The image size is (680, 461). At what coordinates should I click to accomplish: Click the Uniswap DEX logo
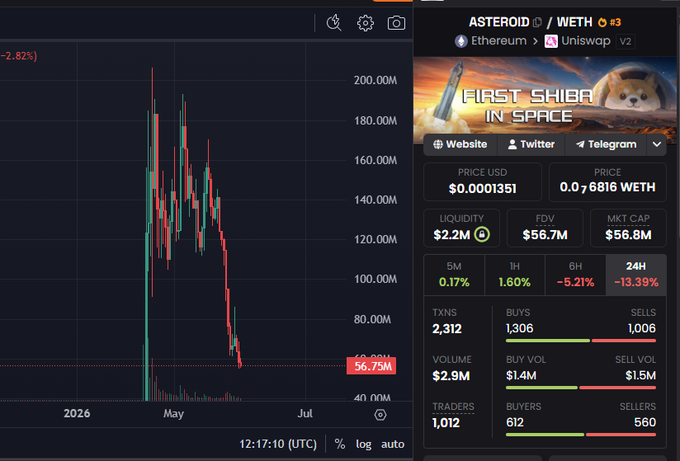coord(551,41)
